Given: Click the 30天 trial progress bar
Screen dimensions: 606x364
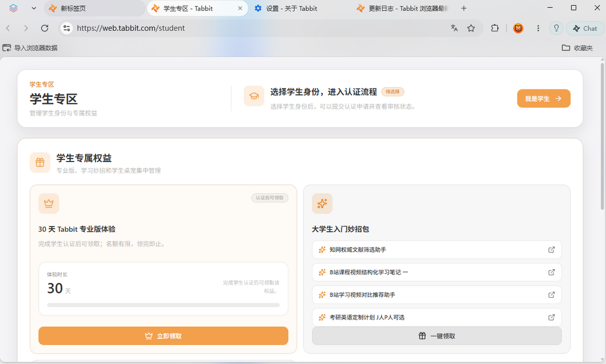Looking at the screenshot, I should pos(163,305).
